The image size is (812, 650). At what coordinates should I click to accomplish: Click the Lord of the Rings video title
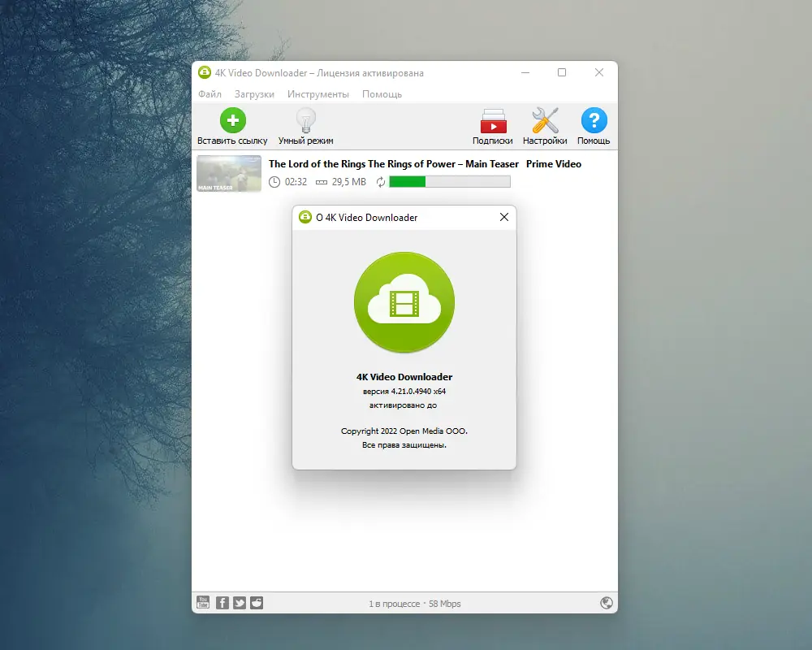point(425,164)
